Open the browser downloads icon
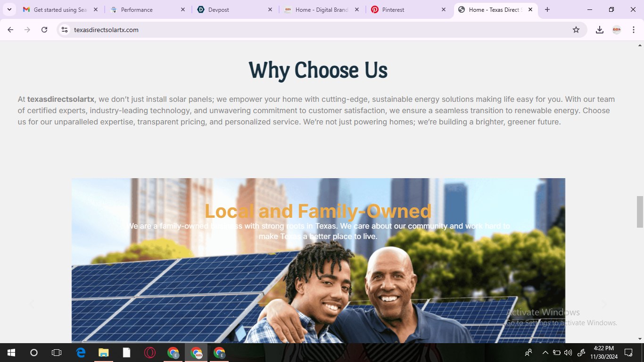This screenshot has width=644, height=362. (x=600, y=30)
